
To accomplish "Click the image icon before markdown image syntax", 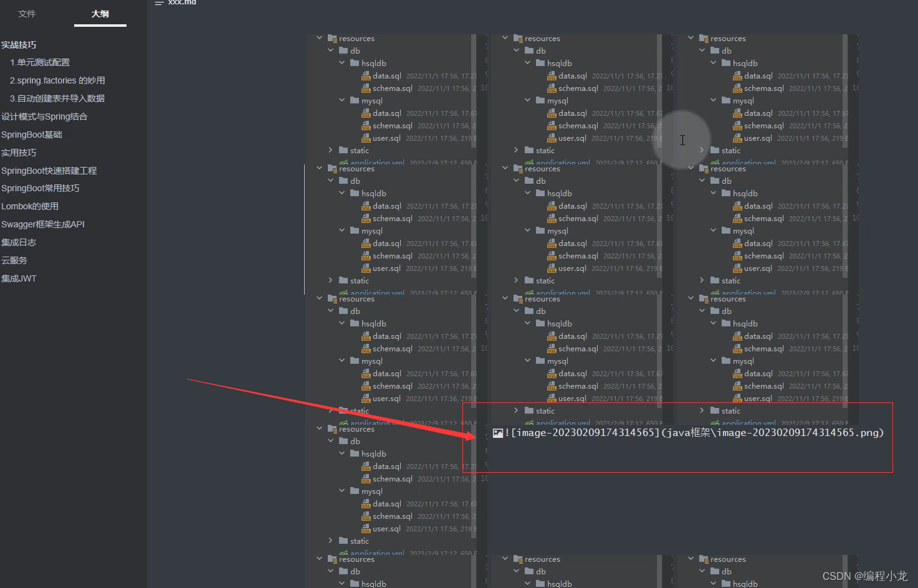I will point(498,433).
